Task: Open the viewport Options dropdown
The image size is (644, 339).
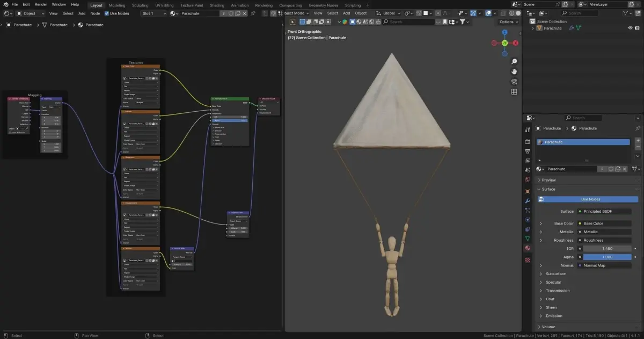Action: click(x=508, y=21)
